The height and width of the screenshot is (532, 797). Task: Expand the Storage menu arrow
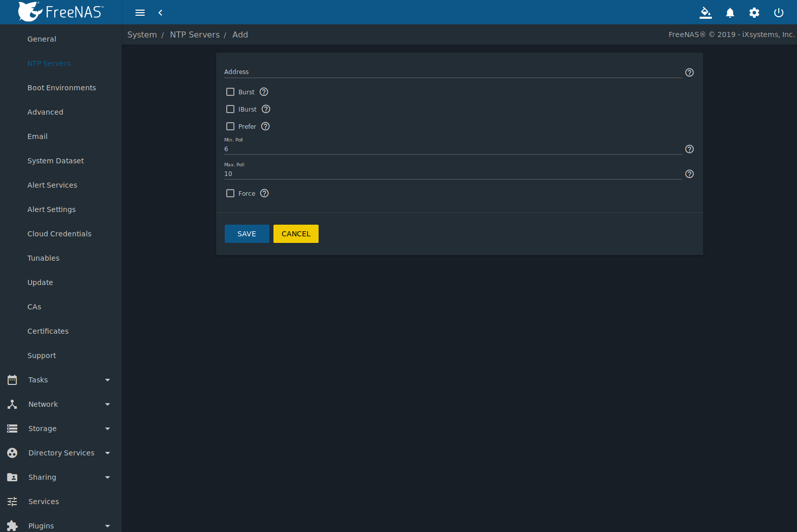tap(108, 429)
